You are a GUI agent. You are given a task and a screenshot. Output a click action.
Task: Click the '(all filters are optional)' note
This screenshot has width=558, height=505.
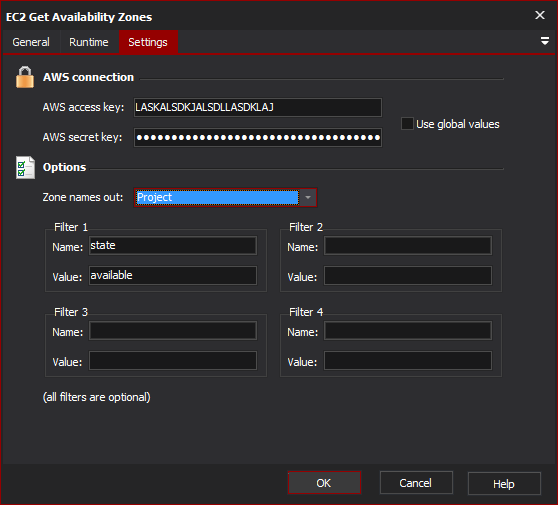pyautogui.click(x=96, y=397)
